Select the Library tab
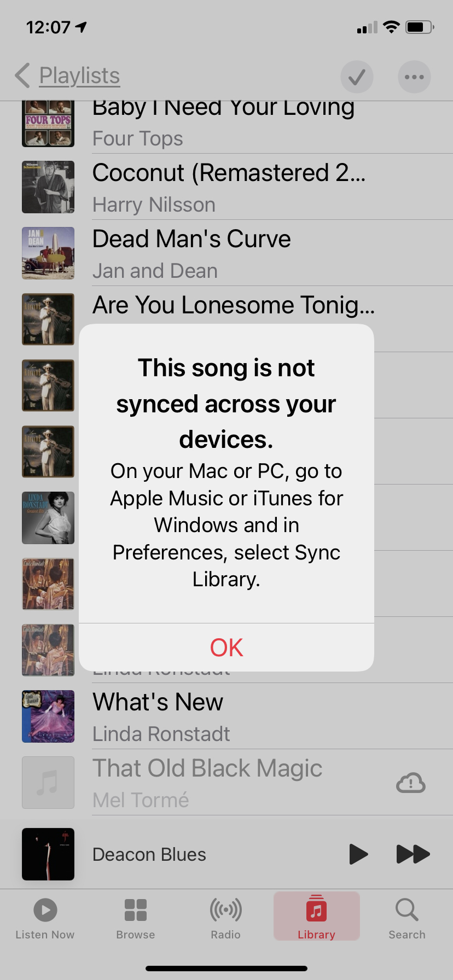Screen dimensions: 453x980 pos(316,917)
